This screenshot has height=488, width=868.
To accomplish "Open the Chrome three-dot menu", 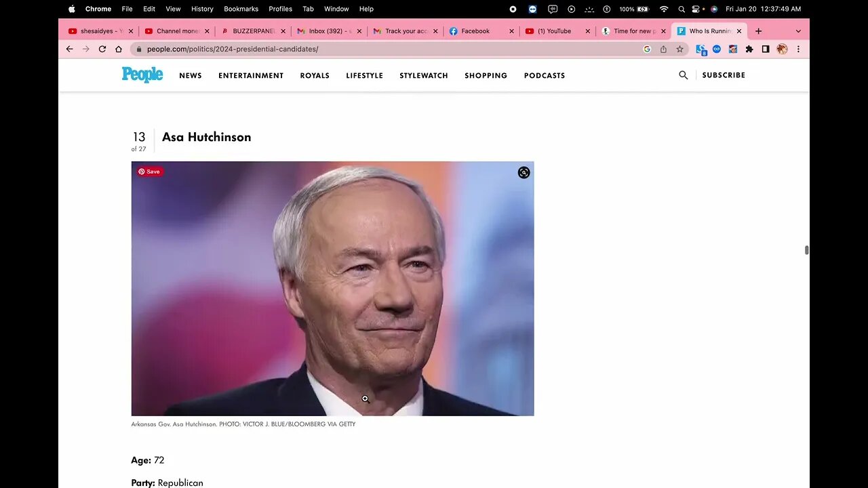I will pos(798,49).
